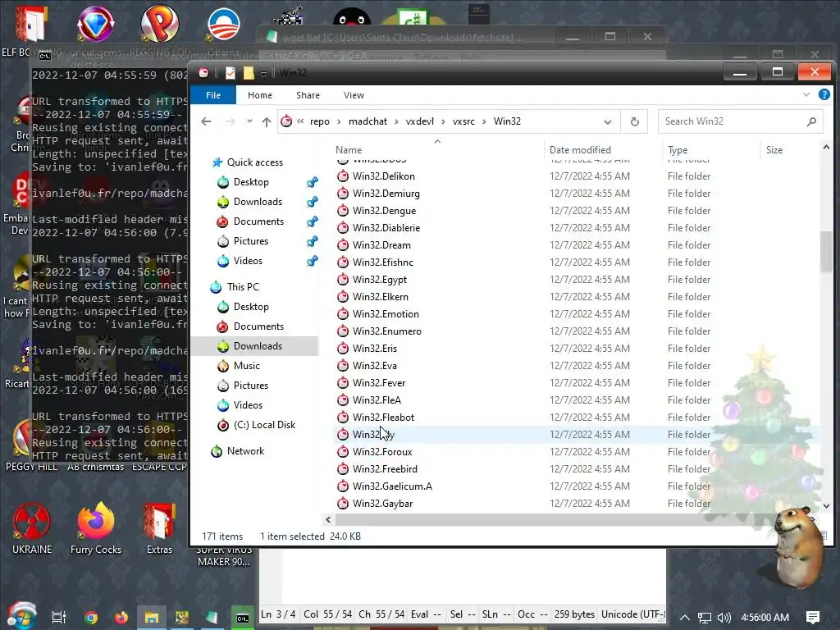840x630 pixels.
Task: Open Documents under Quick access
Action: pos(258,221)
